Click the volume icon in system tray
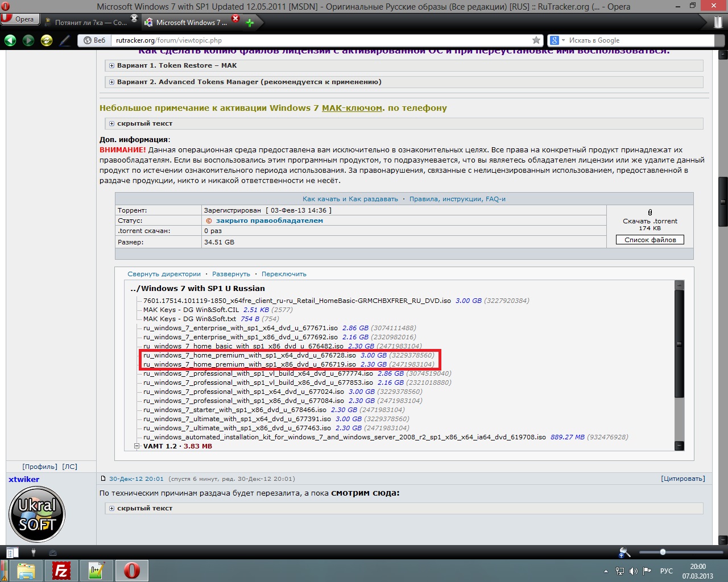Screen dimensions: 728x582 pyautogui.click(x=634, y=571)
